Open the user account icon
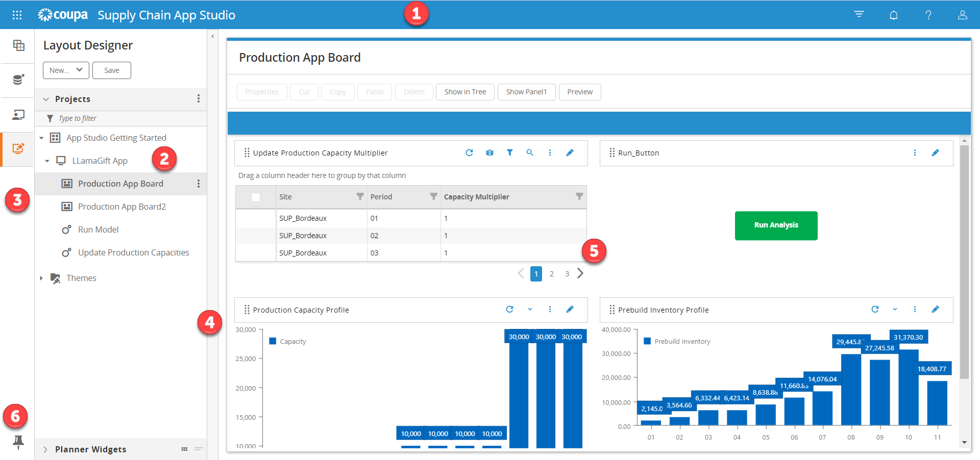The width and height of the screenshot is (980, 460). tap(963, 15)
